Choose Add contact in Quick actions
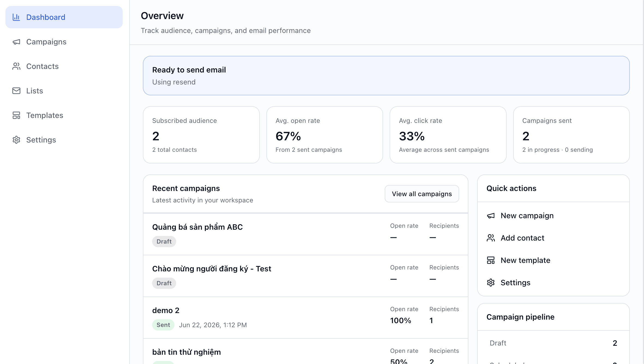 pos(553,238)
